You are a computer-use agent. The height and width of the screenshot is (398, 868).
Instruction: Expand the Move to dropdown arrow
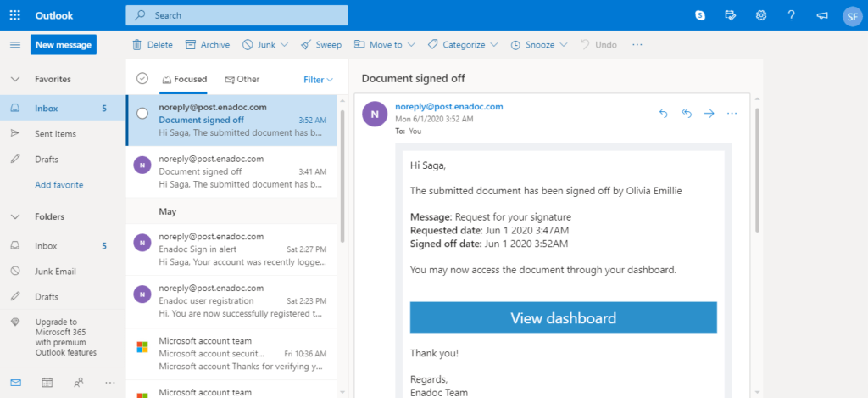click(411, 45)
